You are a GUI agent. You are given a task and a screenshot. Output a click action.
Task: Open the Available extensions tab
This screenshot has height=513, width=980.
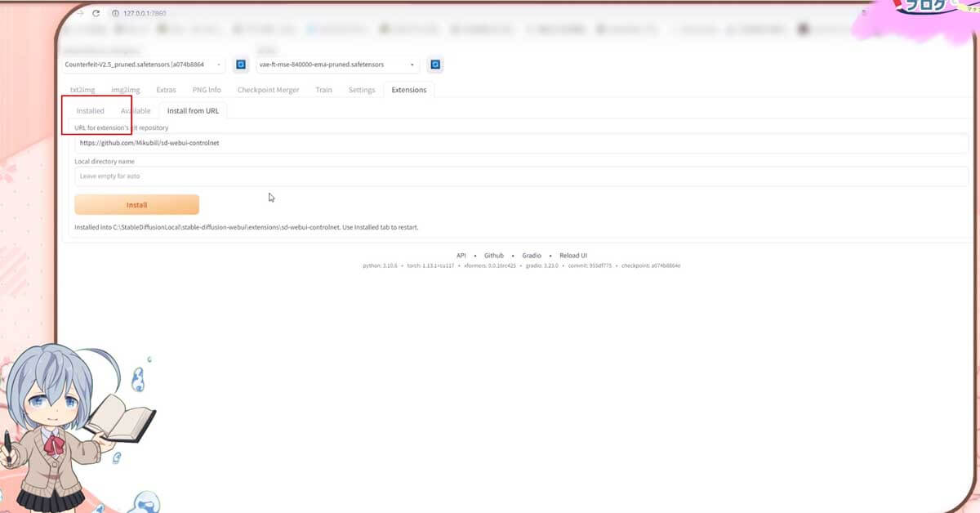[x=136, y=110]
